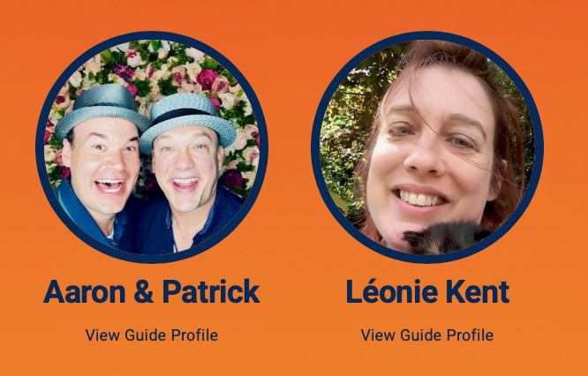The height and width of the screenshot is (376, 588).
Task: Click the Aaron & Patrick name heading
Action: [x=152, y=291]
